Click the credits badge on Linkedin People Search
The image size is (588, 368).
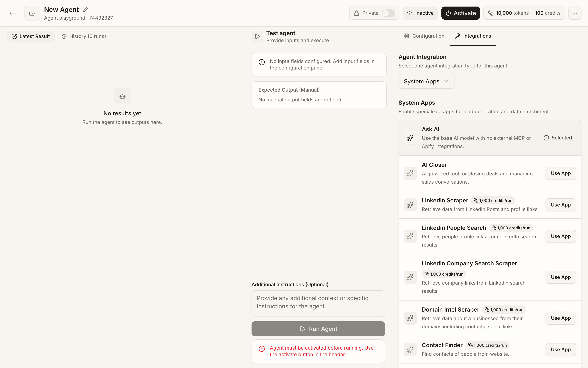coord(511,228)
